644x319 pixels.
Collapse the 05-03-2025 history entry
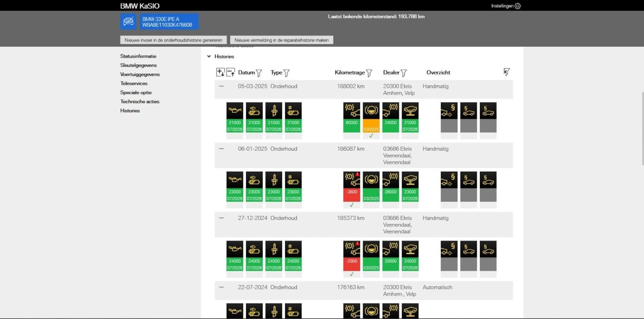click(x=222, y=86)
